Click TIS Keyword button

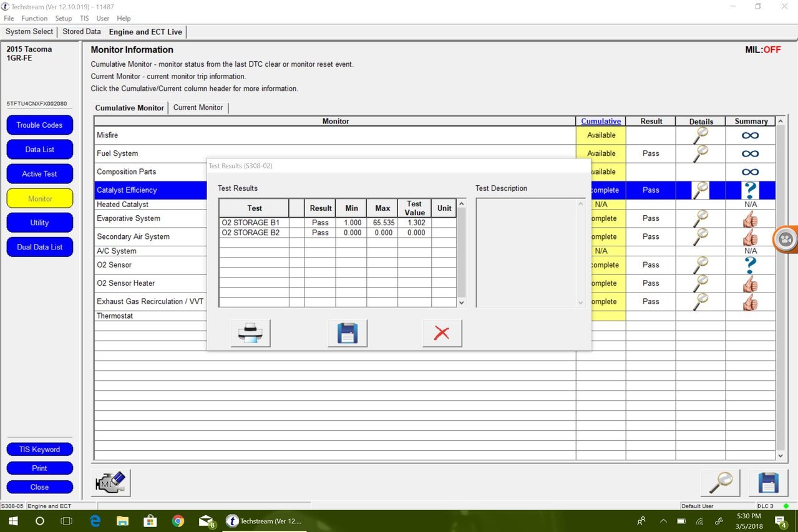(39, 450)
